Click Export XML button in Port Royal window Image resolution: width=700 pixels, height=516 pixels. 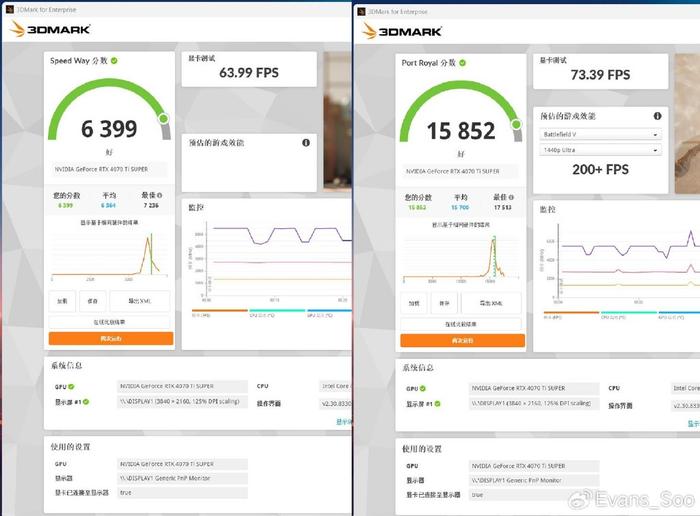click(491, 303)
